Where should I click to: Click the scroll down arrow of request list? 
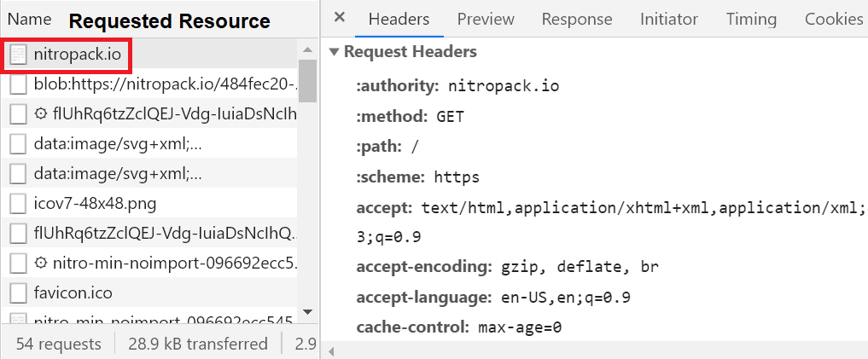(x=308, y=313)
